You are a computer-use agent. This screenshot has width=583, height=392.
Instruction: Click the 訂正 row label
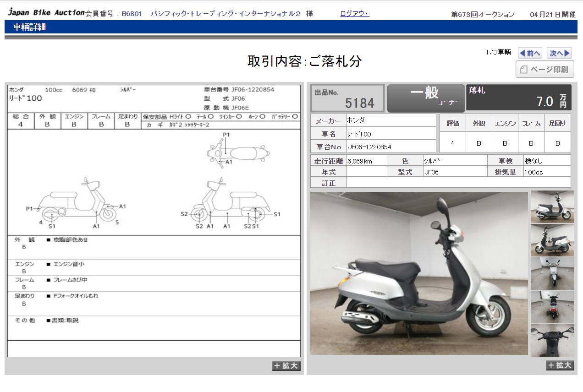(328, 183)
